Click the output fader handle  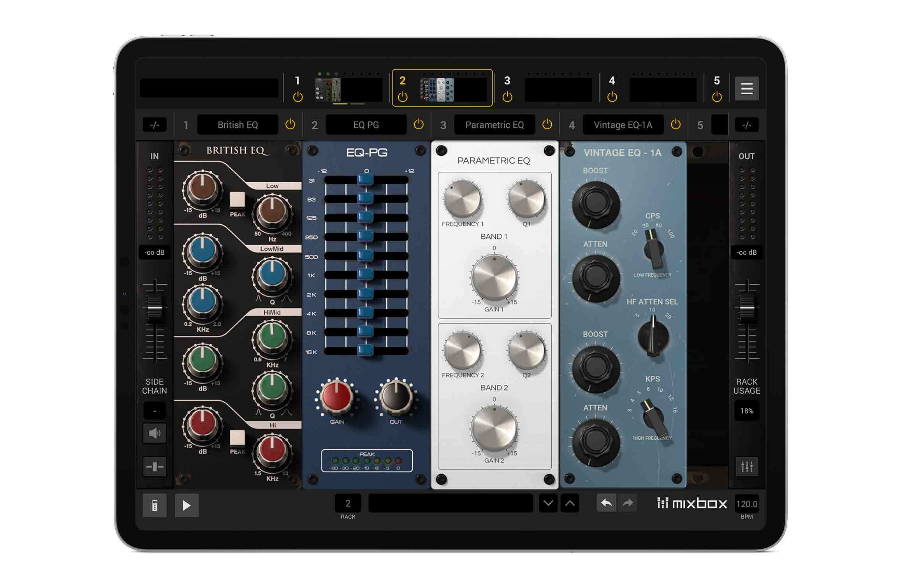coord(747,308)
